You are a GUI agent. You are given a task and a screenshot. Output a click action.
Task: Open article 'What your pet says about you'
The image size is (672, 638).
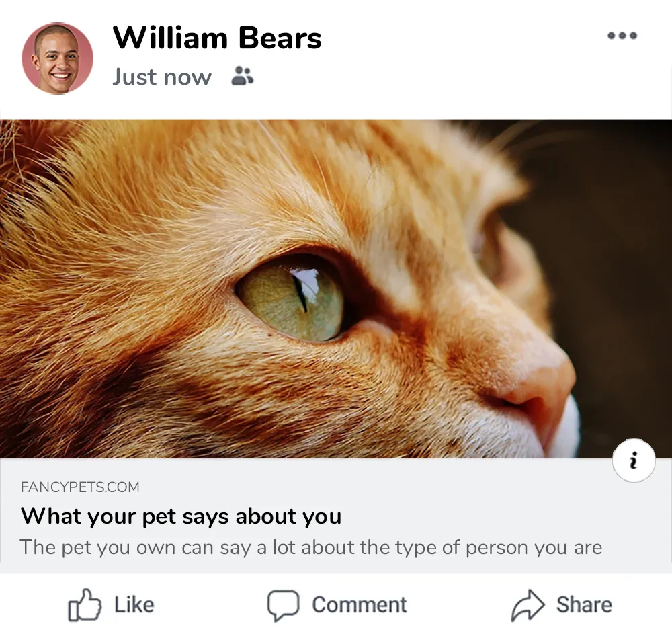(x=181, y=516)
